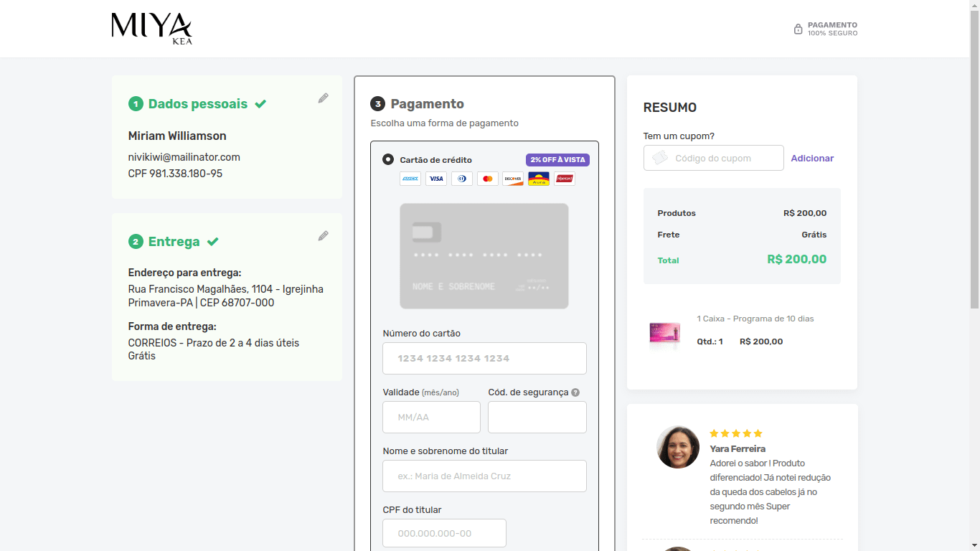Click the Discover card logo
This screenshot has width=980, height=551.
(x=513, y=179)
